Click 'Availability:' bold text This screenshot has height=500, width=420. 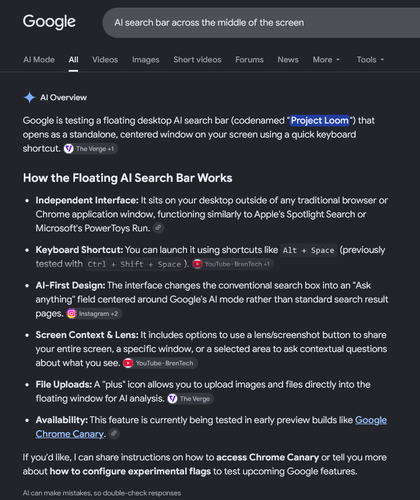pos(62,420)
